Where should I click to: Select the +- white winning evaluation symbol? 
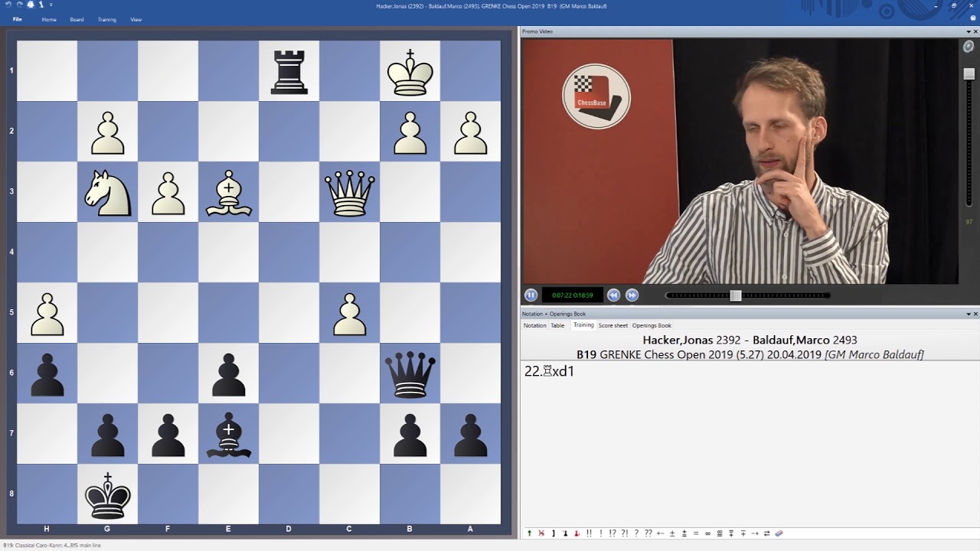[x=661, y=533]
